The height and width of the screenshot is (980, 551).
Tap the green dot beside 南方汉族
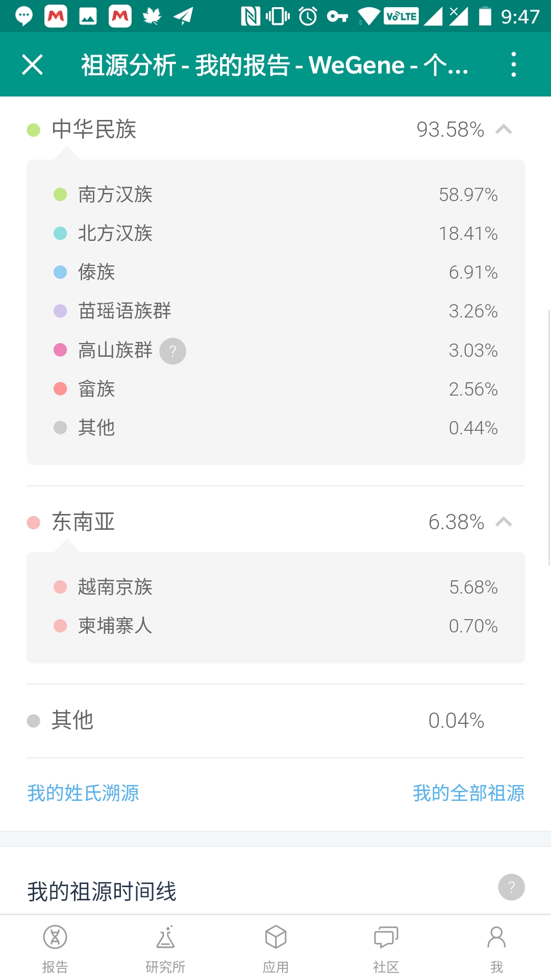click(60, 194)
